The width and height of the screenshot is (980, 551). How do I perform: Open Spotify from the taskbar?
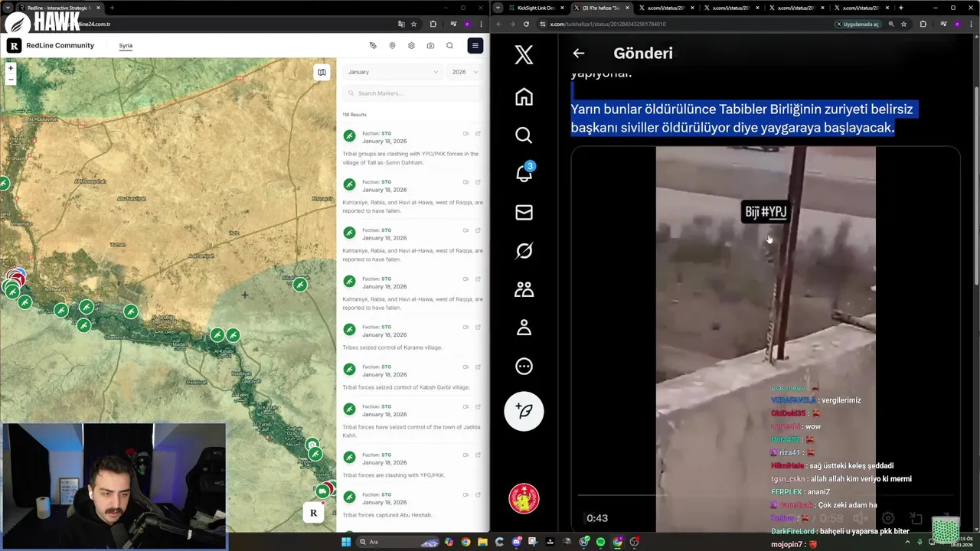(x=600, y=542)
